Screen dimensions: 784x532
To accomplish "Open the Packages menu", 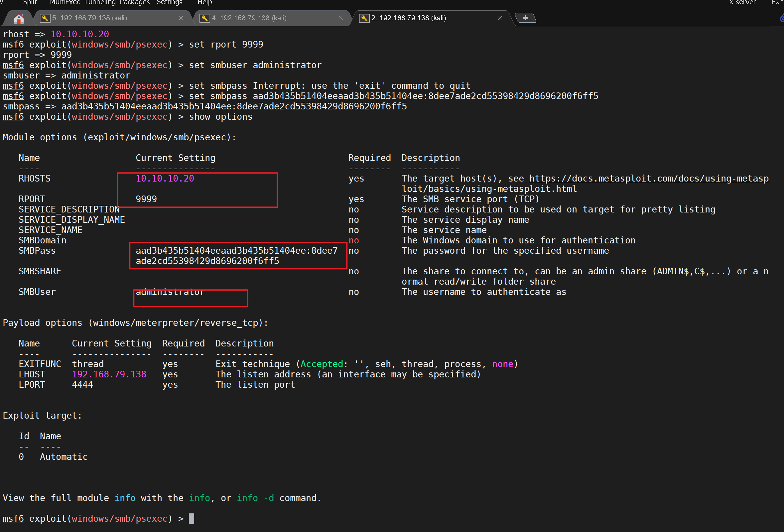I will pyautogui.click(x=135, y=2).
